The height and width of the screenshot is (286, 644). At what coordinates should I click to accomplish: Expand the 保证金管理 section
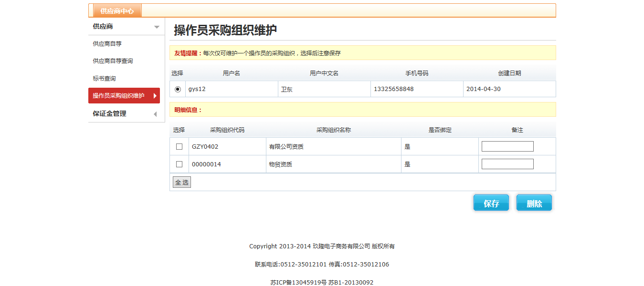110,113
